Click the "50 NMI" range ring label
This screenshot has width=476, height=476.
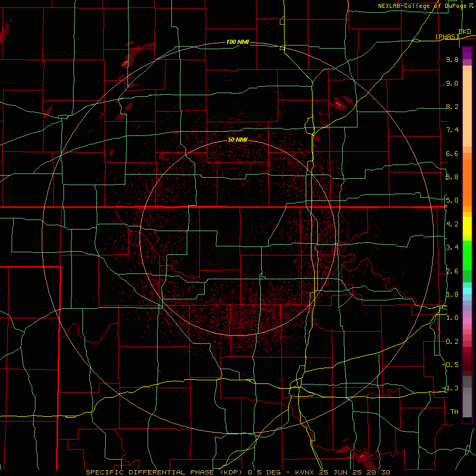coord(237,140)
